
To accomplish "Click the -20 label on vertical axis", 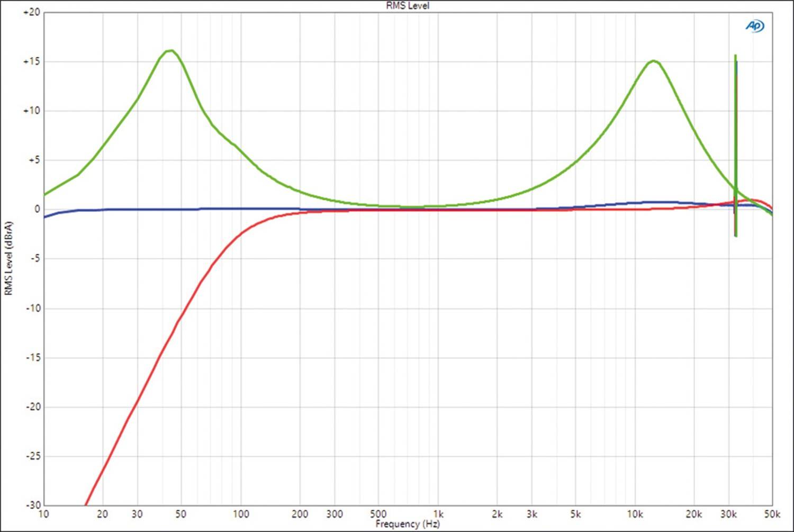I will click(32, 407).
